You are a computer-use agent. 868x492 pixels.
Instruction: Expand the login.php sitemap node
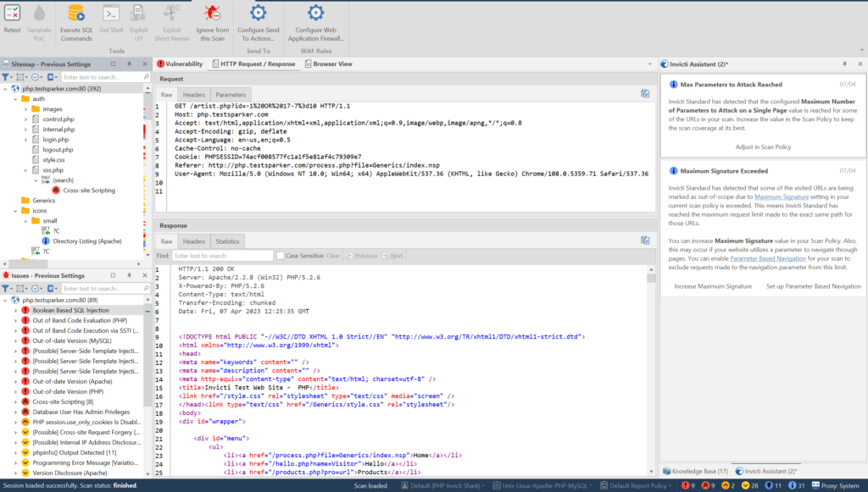click(25, 139)
